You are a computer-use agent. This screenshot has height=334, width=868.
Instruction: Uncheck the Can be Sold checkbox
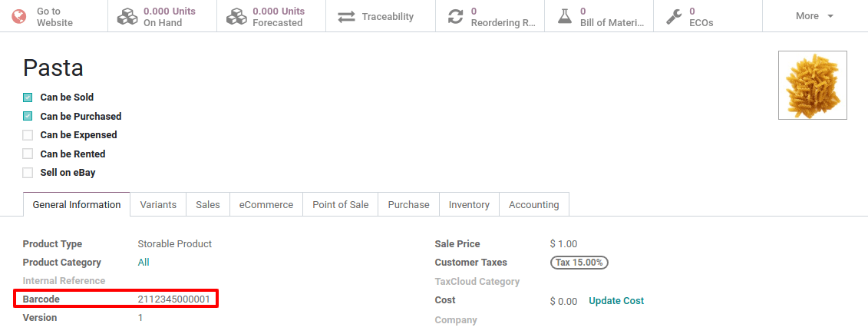coord(28,98)
